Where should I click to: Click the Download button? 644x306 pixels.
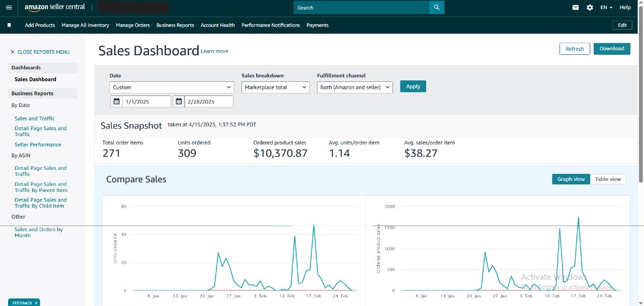612,49
